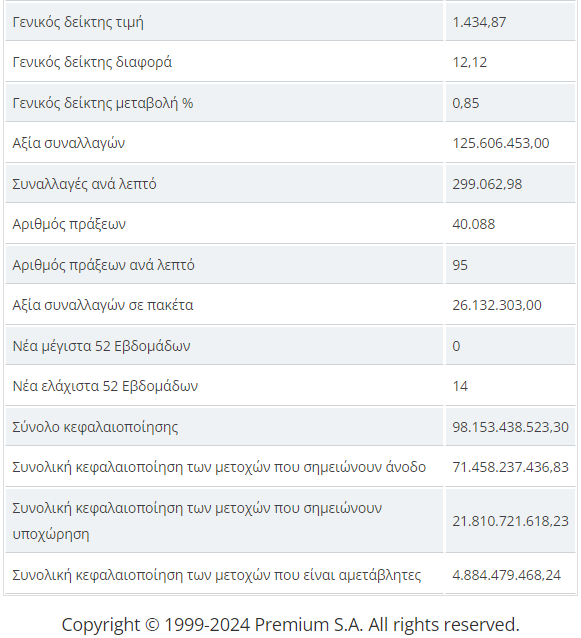The image size is (581, 638).
Task: Click the 'Συναλλαγές ανά λεπτό' label
Action: point(84,184)
